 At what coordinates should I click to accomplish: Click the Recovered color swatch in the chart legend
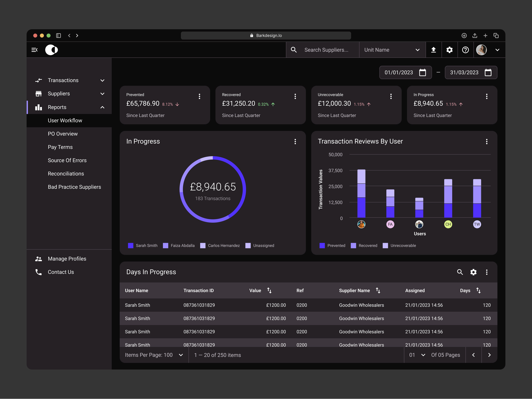(x=353, y=245)
